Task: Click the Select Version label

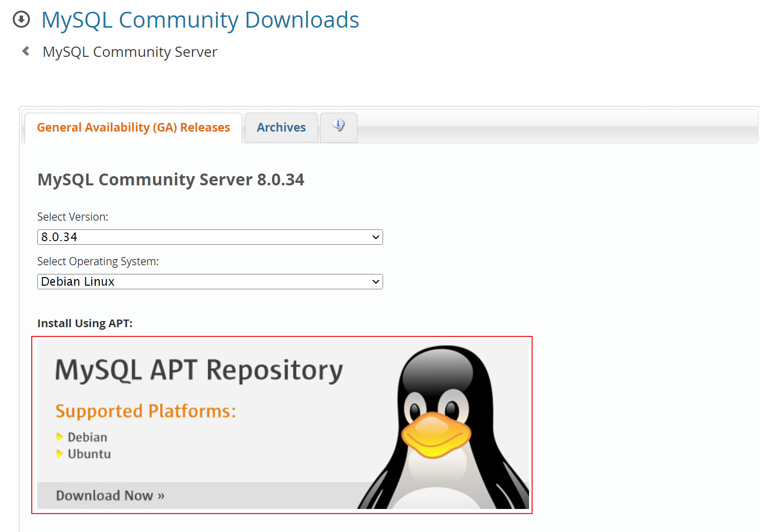Action: 73,217
